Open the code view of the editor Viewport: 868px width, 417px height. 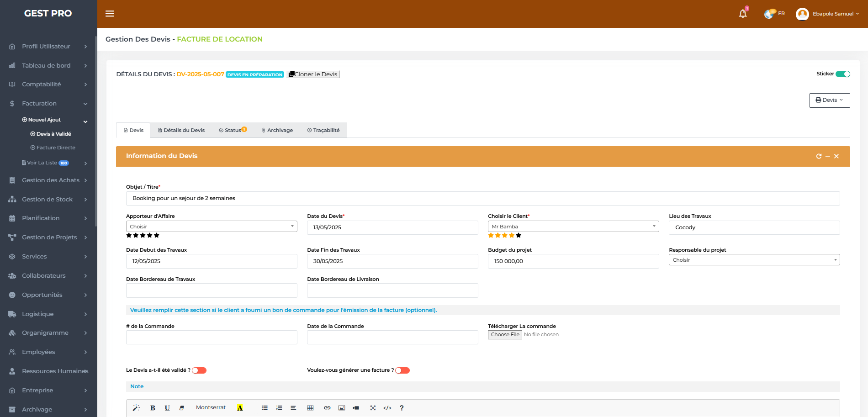tap(387, 408)
